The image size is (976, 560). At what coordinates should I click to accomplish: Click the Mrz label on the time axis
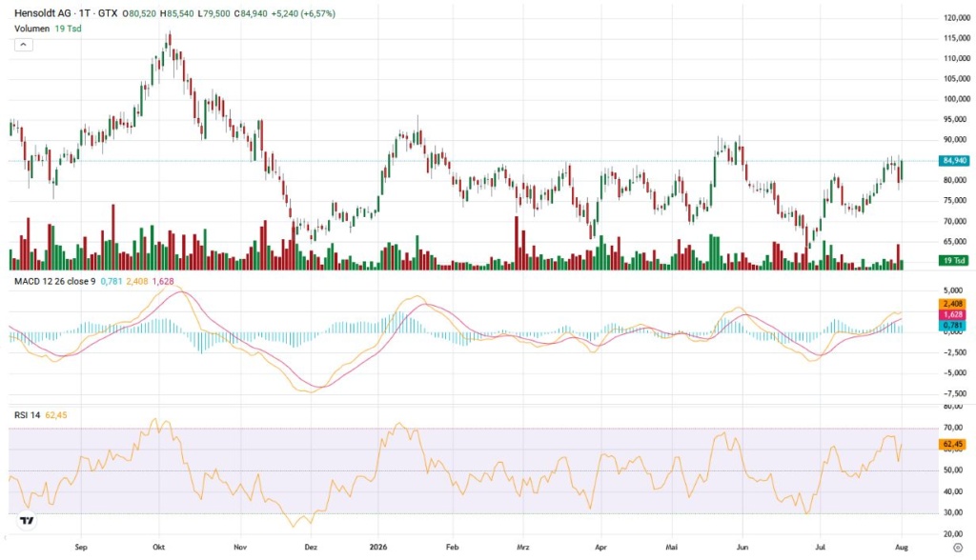(x=523, y=548)
